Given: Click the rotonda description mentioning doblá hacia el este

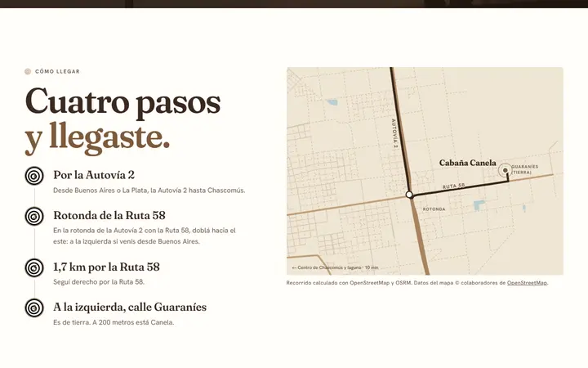Looking at the screenshot, I should [145, 236].
